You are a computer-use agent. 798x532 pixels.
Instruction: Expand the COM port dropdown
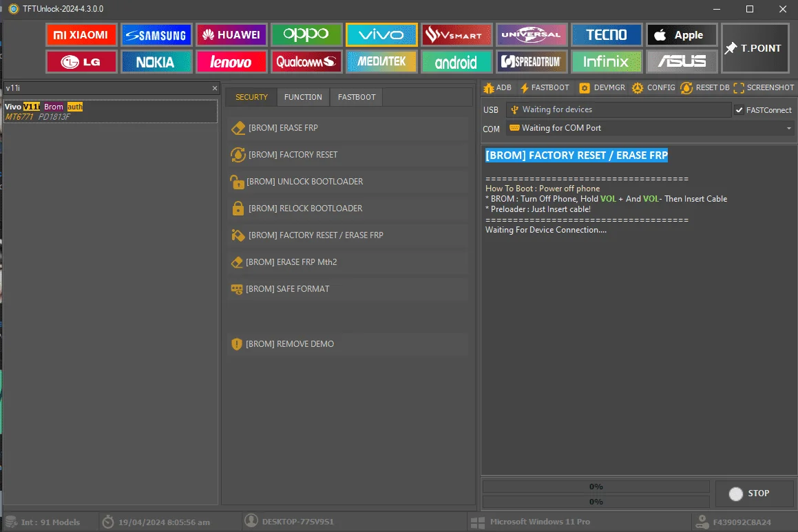tap(789, 128)
